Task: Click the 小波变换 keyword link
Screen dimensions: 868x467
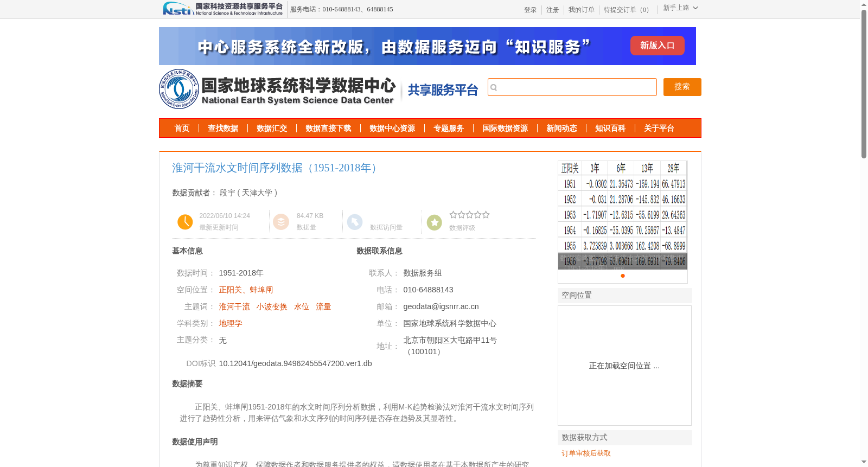Action: (272, 307)
